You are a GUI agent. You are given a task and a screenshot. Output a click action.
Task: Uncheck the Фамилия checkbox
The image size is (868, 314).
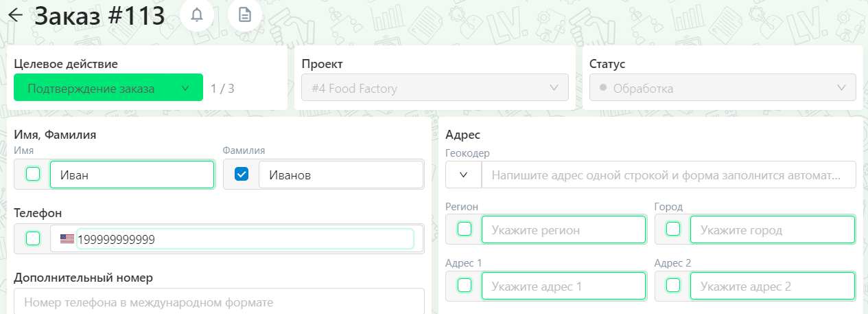point(242,175)
